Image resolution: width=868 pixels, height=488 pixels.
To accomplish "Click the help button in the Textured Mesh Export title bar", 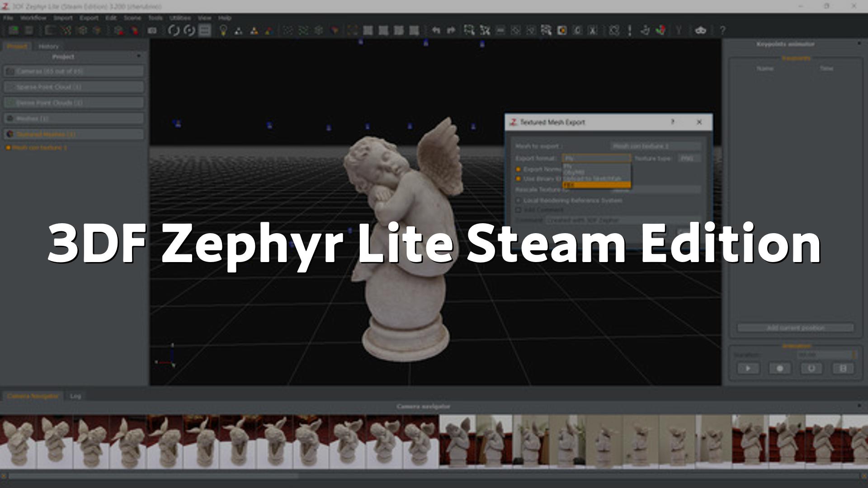I will pos(672,122).
